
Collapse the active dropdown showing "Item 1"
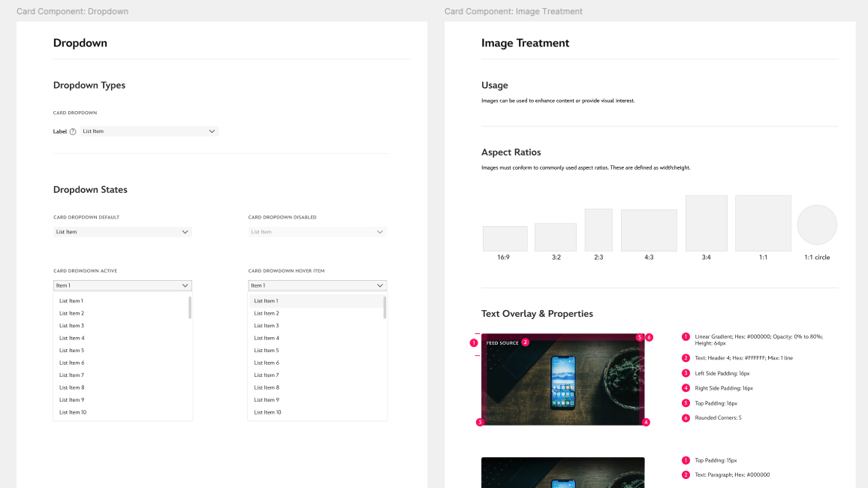click(185, 285)
